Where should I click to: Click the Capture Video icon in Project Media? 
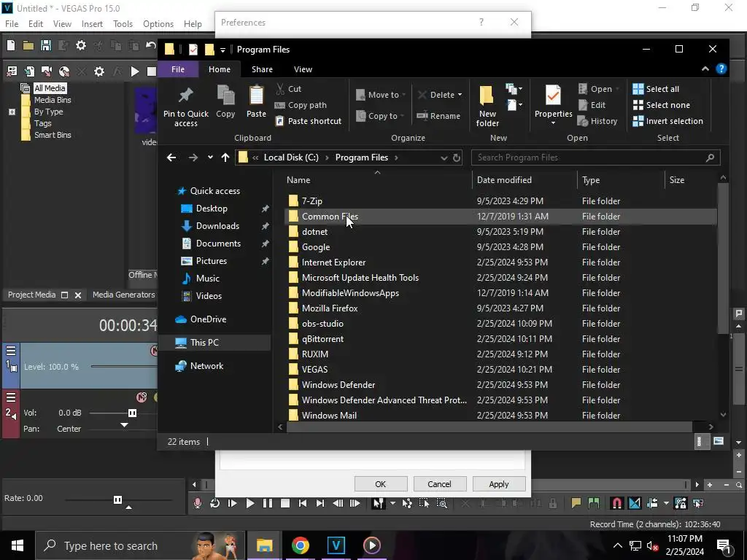pyautogui.click(x=47, y=71)
